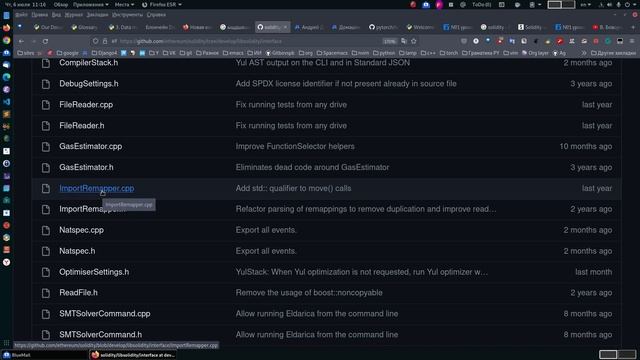Click the file icon beside SMTSolverCommand.cpp
The height and width of the screenshot is (360, 640).
(x=46, y=314)
